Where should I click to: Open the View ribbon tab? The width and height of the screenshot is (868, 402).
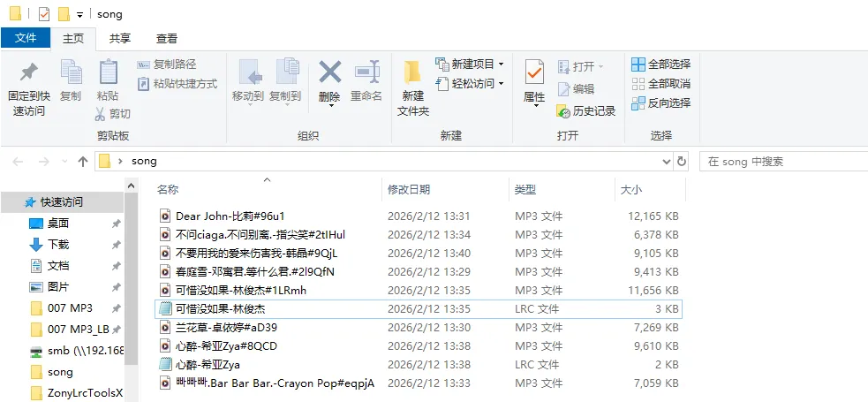click(167, 39)
